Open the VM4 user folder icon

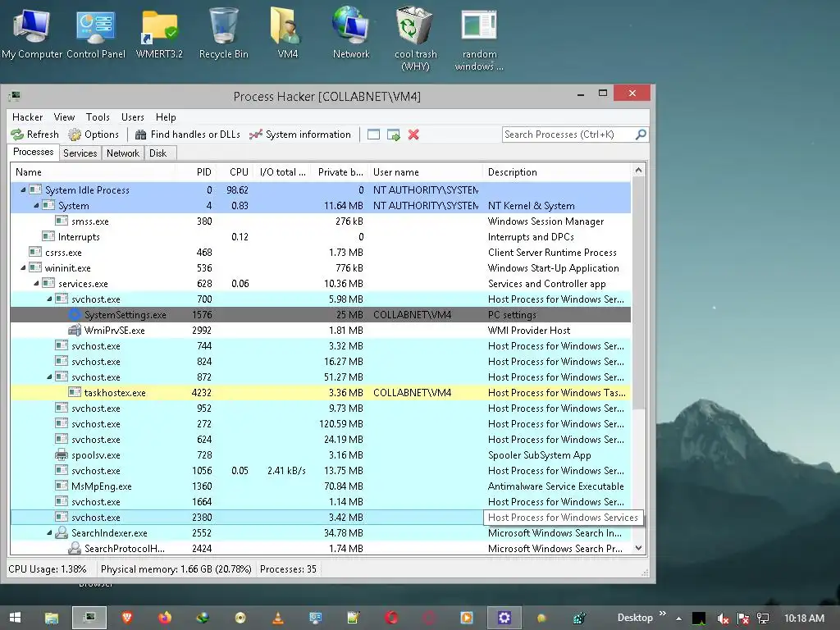point(288,33)
